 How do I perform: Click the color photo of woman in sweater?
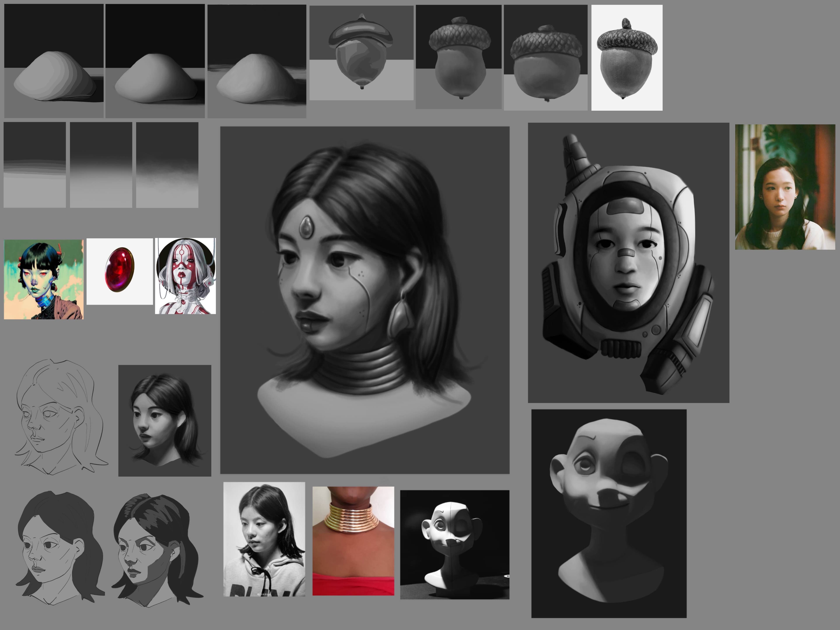[785, 187]
